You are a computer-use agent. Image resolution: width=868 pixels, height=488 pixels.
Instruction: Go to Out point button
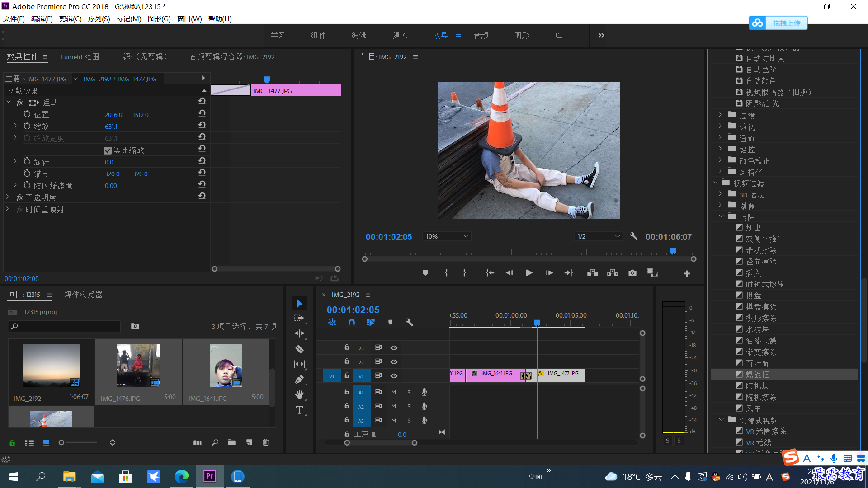coord(569,273)
